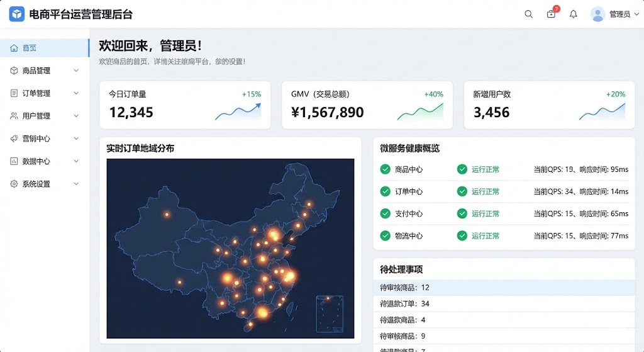Click the 用户管理 people icon
The width and height of the screenshot is (644, 352).
pos(14,116)
